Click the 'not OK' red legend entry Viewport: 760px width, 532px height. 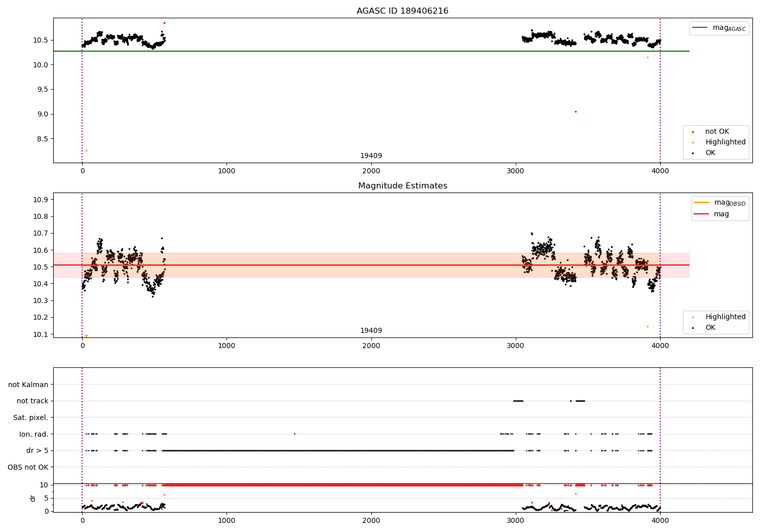(x=716, y=132)
